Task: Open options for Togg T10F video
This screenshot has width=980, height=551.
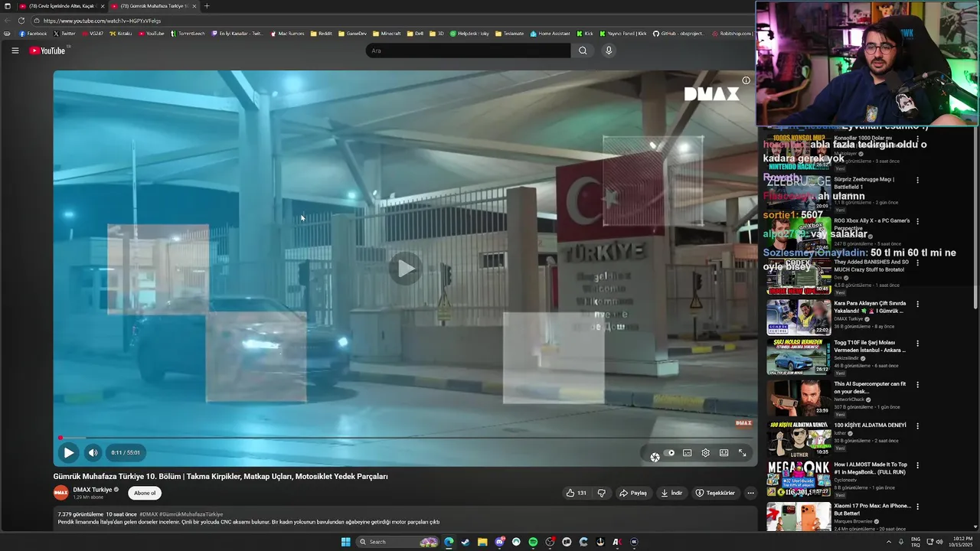Action: [917, 344]
